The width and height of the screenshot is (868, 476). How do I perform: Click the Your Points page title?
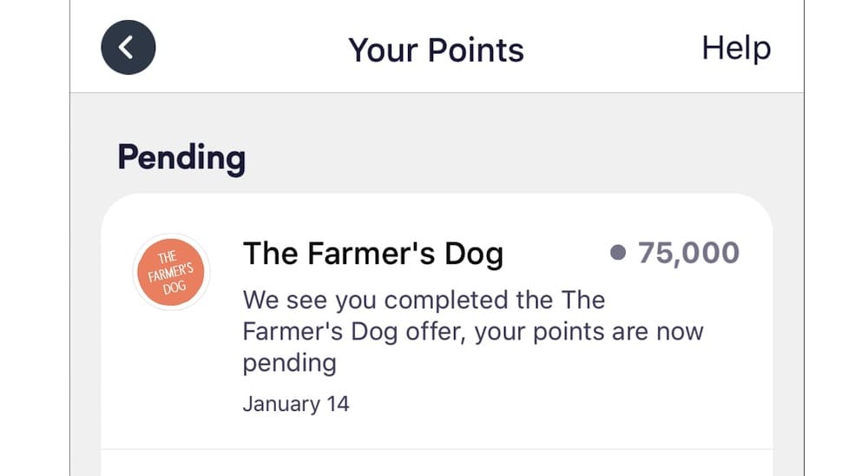point(436,50)
